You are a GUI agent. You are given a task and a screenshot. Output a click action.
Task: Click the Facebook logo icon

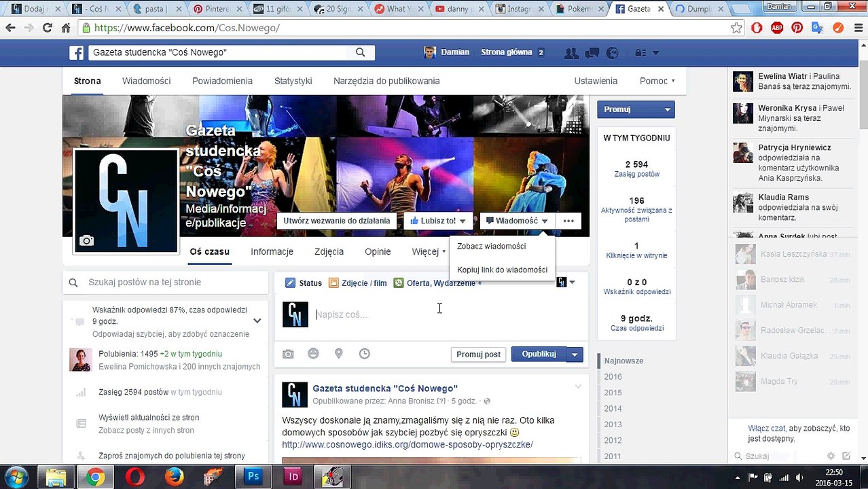(77, 53)
